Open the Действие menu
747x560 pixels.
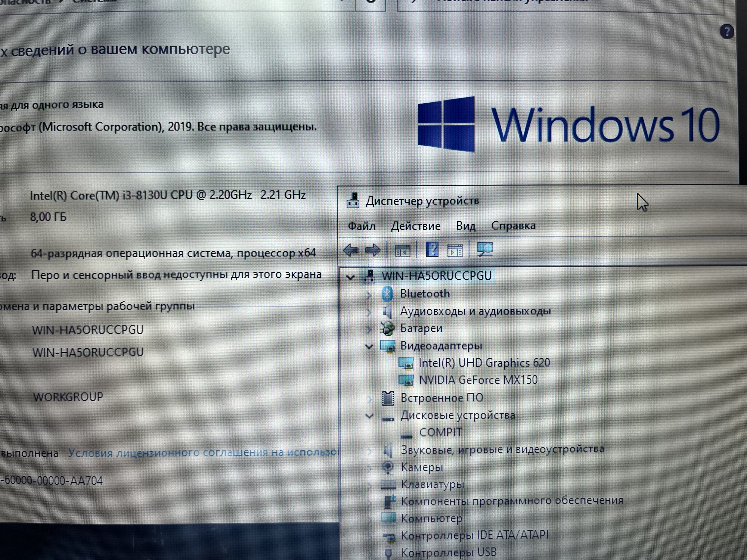click(x=415, y=226)
